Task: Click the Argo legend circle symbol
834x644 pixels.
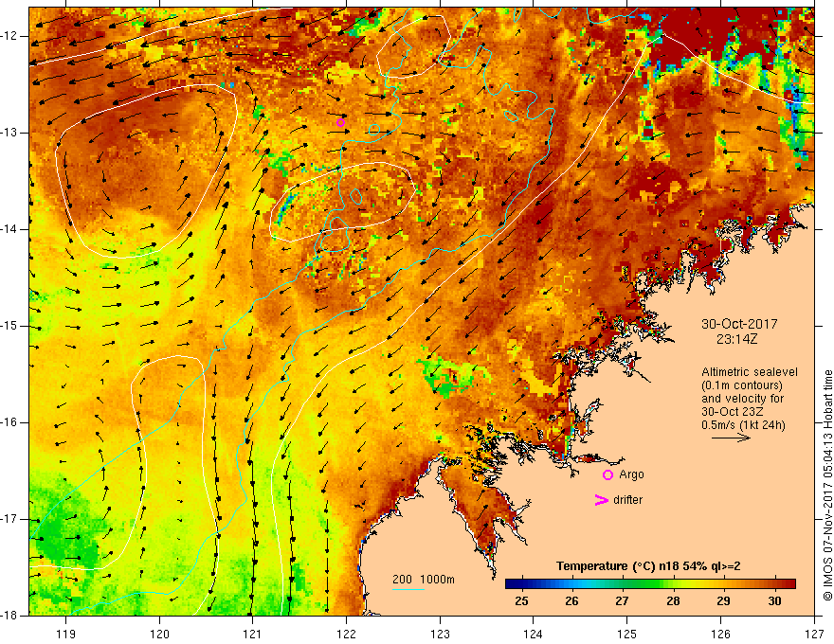Action: click(607, 475)
